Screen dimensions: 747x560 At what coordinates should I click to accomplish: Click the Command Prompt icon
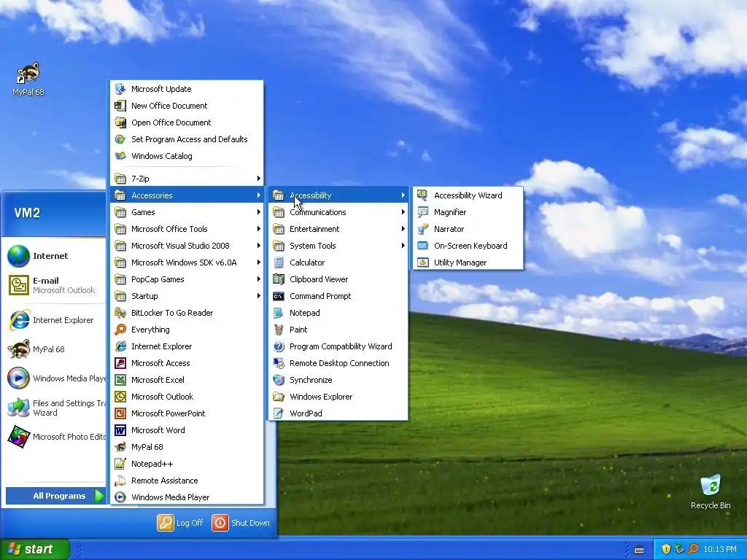(279, 296)
